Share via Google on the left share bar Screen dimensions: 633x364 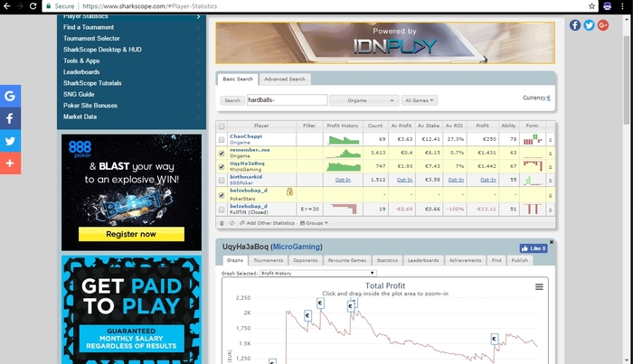click(10, 96)
